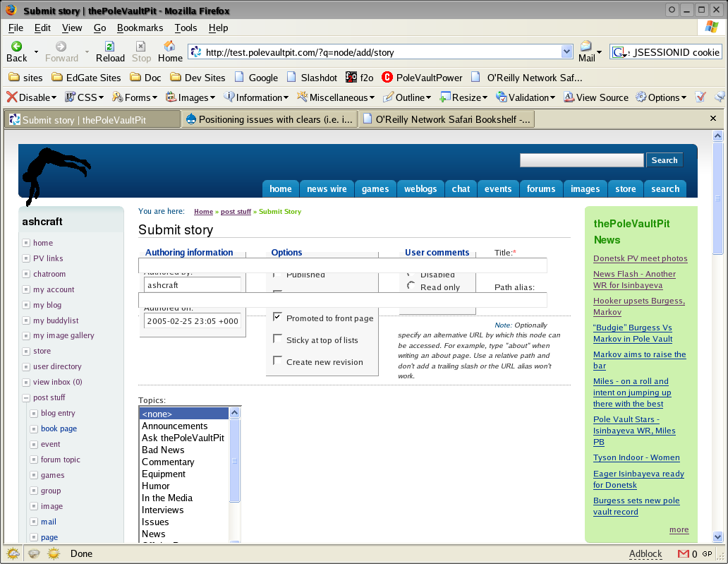The width and height of the screenshot is (728, 564).
Task: Click the Reload page icon
Action: tap(109, 46)
